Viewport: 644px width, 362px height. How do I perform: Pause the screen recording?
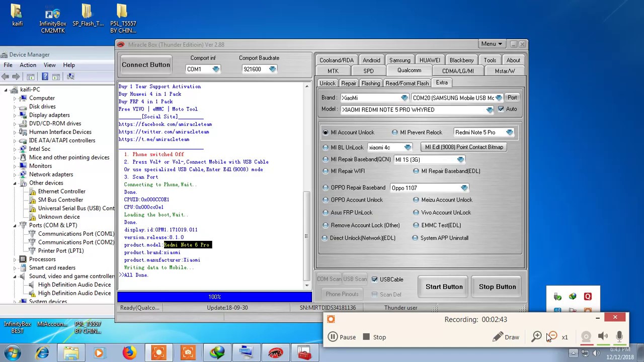coord(342,337)
